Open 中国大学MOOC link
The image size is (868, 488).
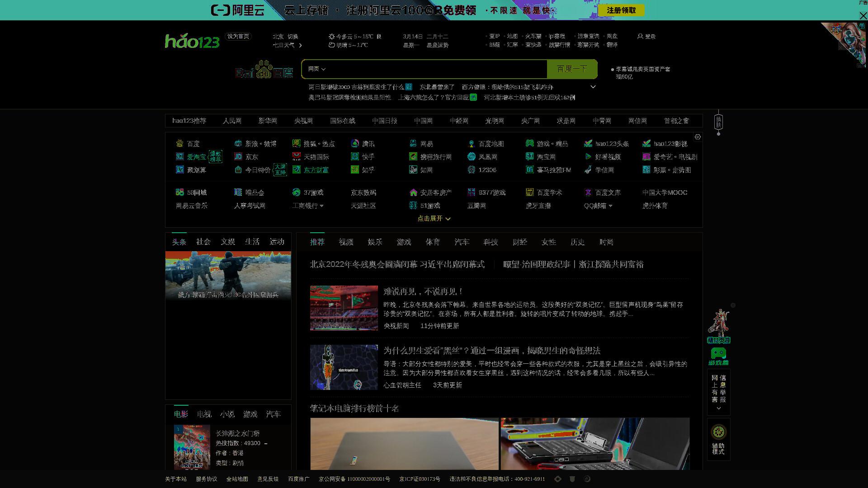[x=665, y=192]
